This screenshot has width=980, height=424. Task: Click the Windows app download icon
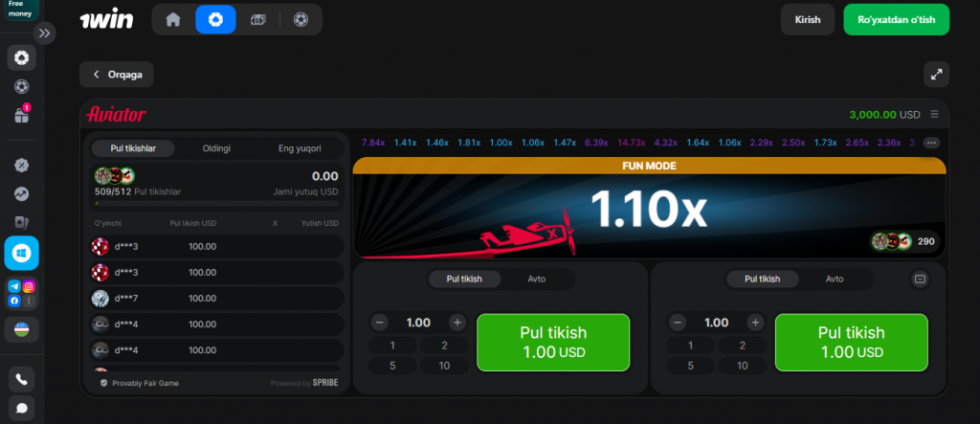(x=21, y=254)
